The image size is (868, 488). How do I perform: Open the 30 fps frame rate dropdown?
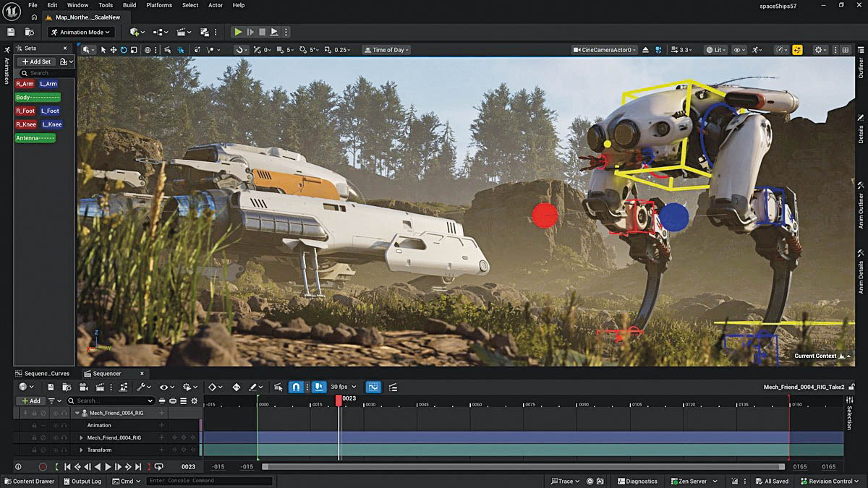pyautogui.click(x=346, y=388)
